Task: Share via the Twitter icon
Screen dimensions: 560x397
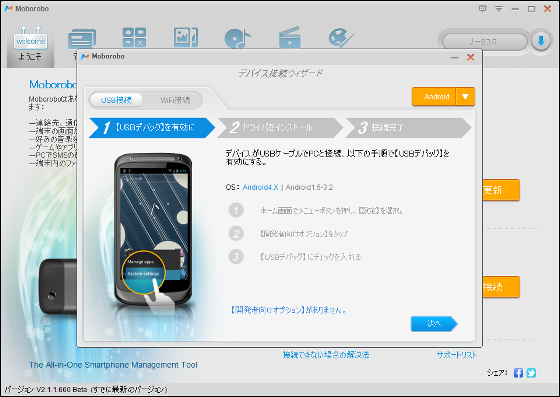Action: (x=531, y=373)
